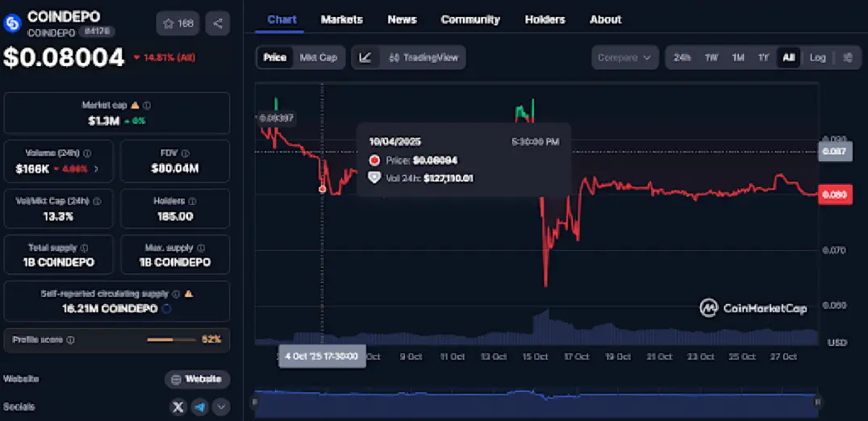
Task: Click the 23 Oct date axis label
Action: 700,356
